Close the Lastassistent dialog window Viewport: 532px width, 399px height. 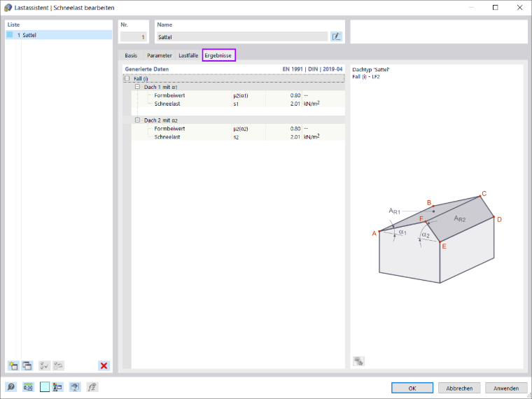pos(519,8)
